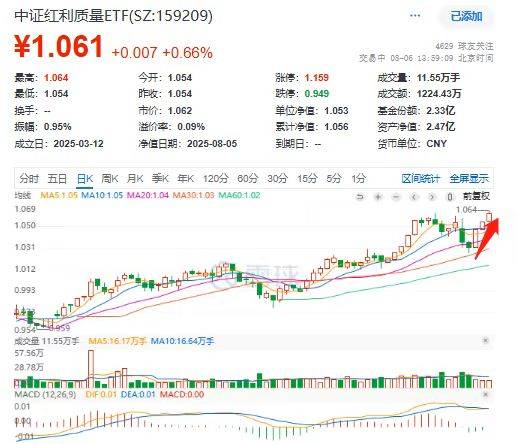Switch to the 60分 chart tab
518x444 pixels.
pyautogui.click(x=248, y=179)
